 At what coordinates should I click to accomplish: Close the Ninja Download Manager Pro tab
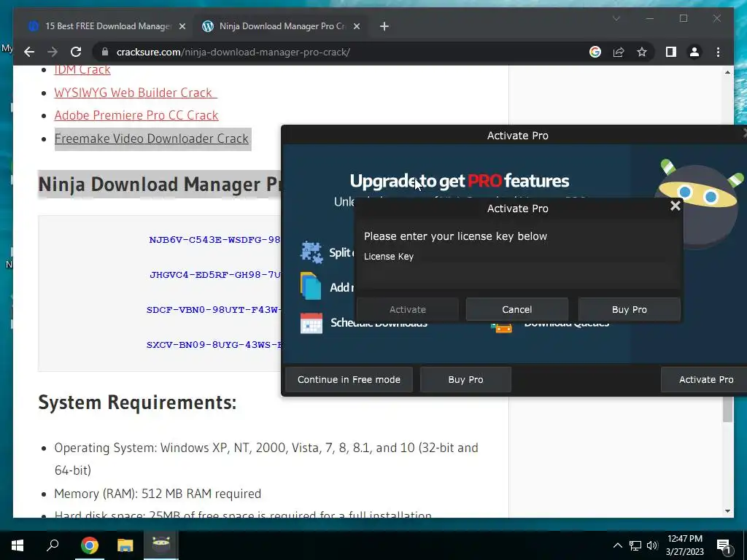point(356,26)
